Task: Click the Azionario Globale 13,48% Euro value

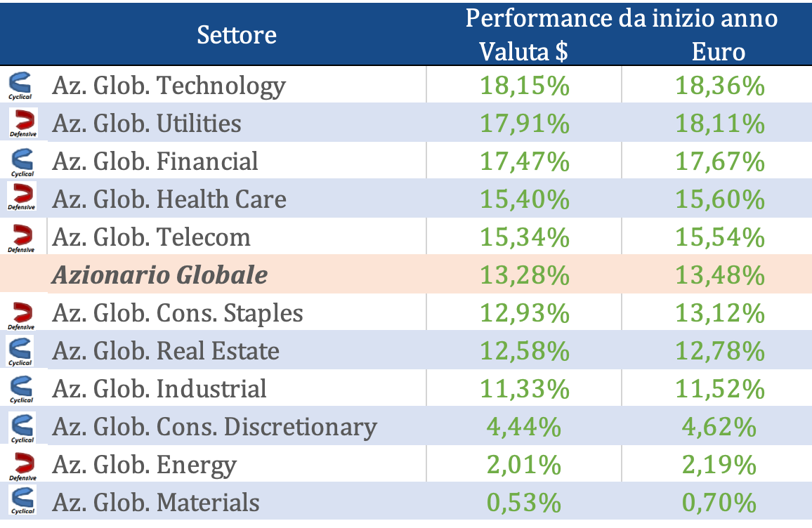Action: coord(719,275)
